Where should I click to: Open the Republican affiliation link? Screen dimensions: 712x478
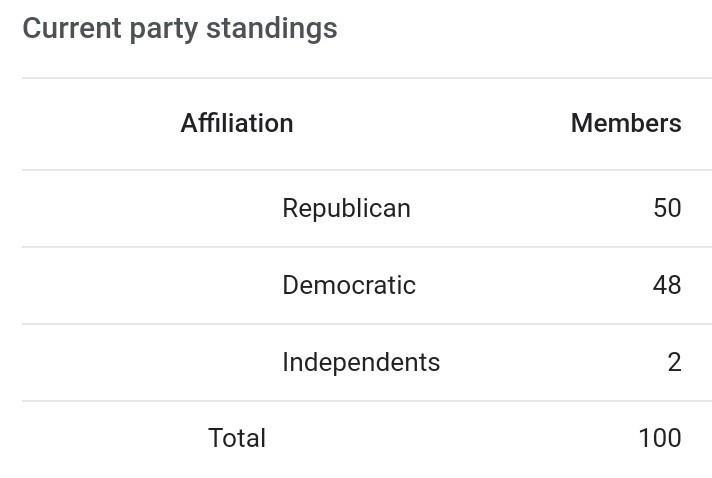[x=346, y=208]
